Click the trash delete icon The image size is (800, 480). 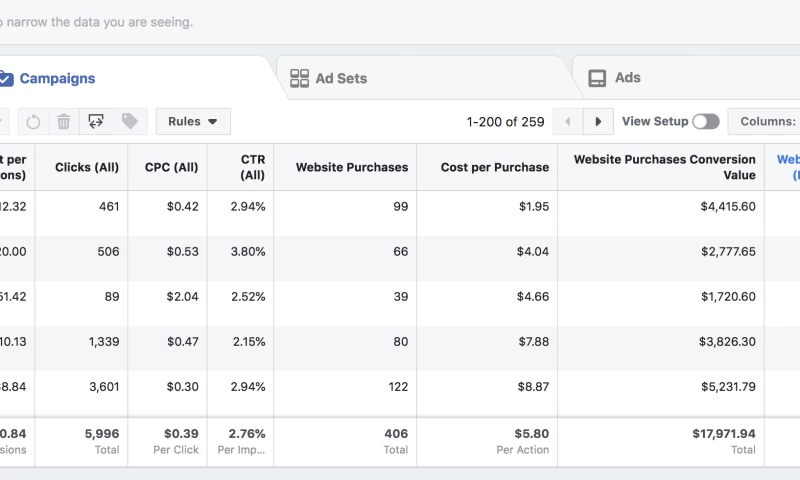(x=64, y=122)
